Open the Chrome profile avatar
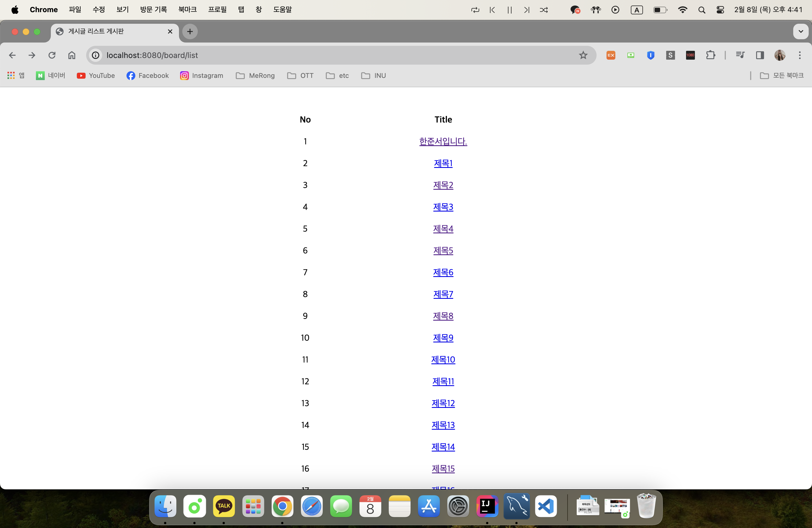Screen dimensions: 812x528 pos(780,55)
